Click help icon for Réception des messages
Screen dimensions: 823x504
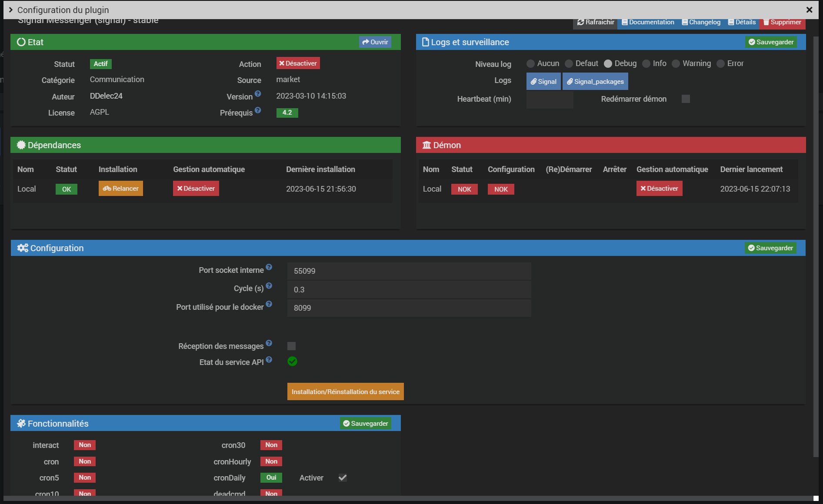[269, 343]
